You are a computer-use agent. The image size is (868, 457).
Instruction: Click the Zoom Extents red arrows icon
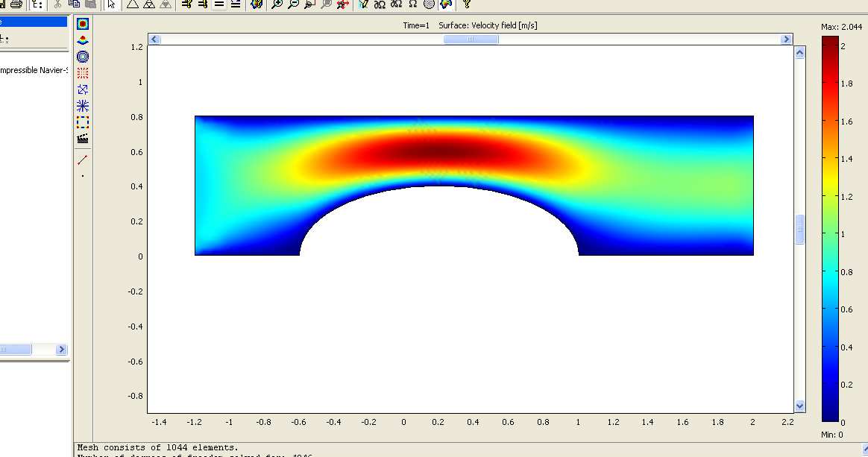click(343, 4)
